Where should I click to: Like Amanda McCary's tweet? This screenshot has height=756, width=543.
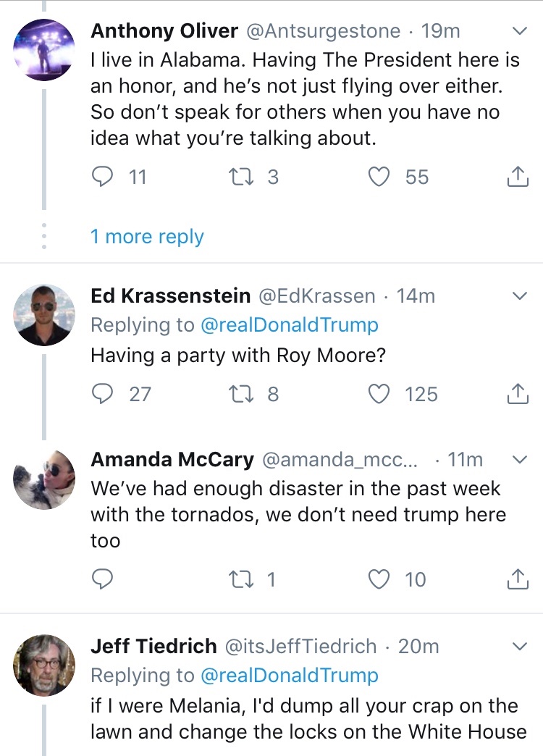coord(379,579)
